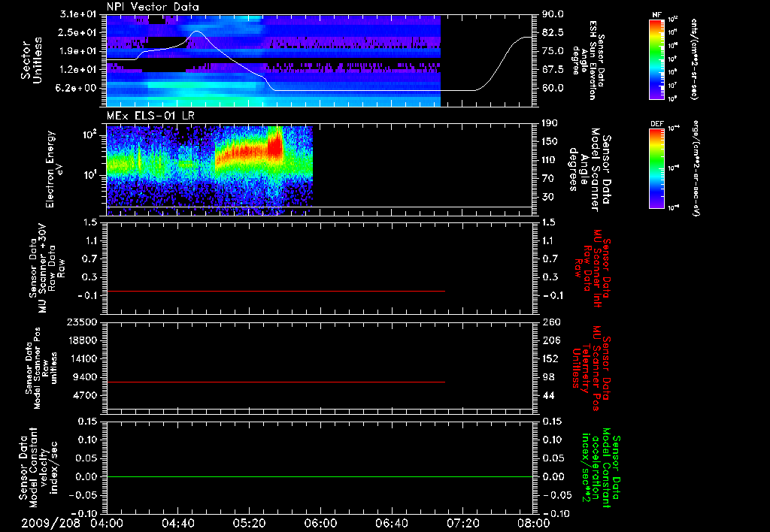The image size is (770, 532).
Task: Click the DEF label above color bar
Action: tap(656, 124)
